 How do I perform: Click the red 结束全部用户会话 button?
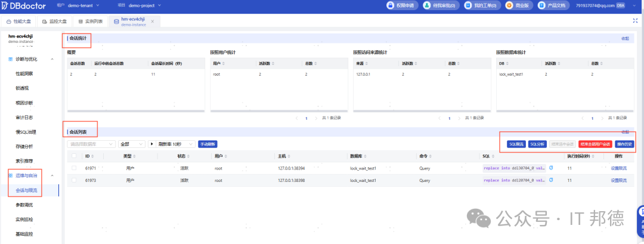(x=595, y=144)
